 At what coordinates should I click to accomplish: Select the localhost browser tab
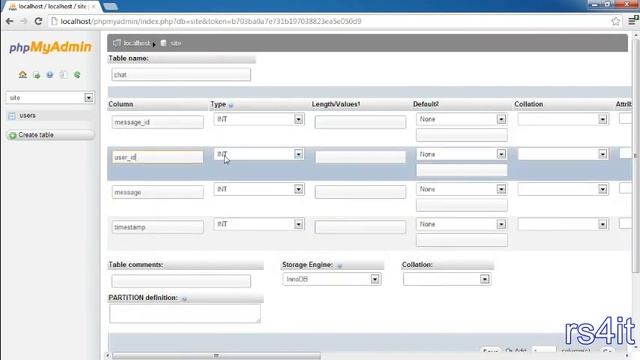[52, 7]
